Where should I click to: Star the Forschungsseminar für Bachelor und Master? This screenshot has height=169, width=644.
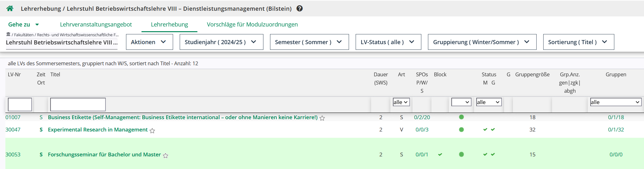(x=166, y=155)
